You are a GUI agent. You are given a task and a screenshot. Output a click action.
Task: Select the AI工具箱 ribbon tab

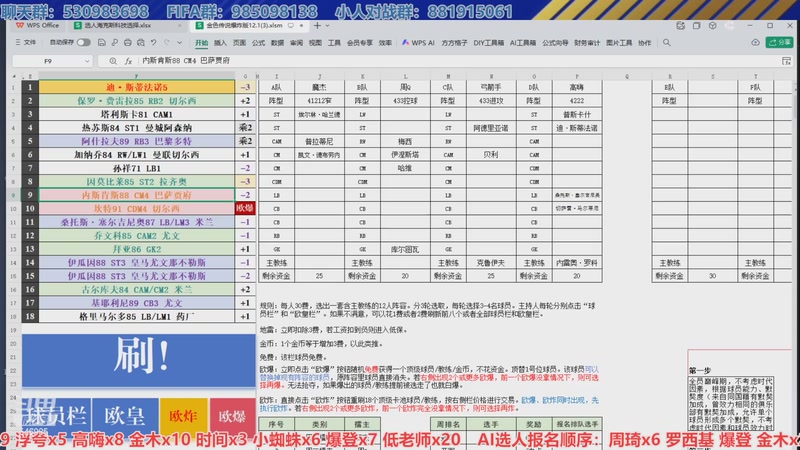[x=522, y=43]
